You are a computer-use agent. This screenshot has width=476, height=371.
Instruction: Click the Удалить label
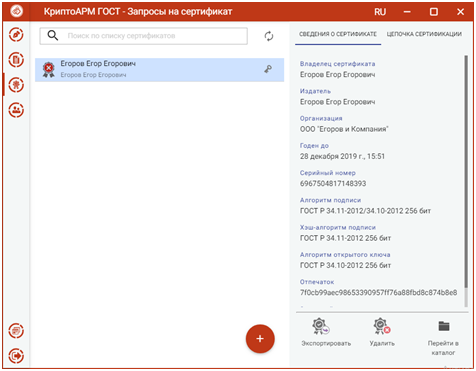pos(382,343)
